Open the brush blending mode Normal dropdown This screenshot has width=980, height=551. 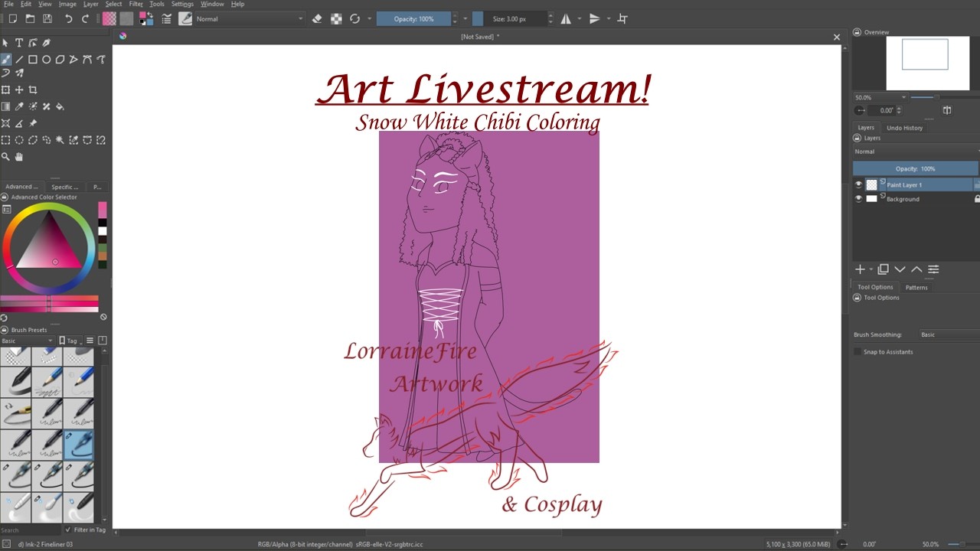[x=250, y=18]
